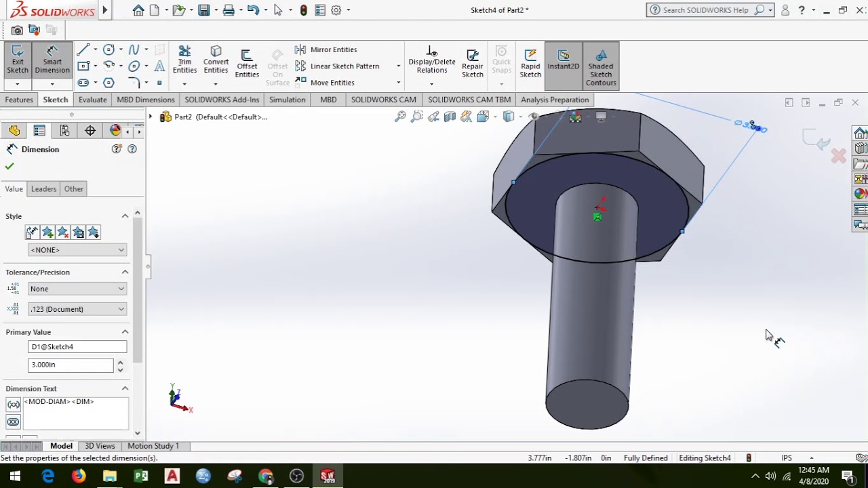
Task: Click the Exit Sketch icon in ribbon
Action: (x=18, y=61)
